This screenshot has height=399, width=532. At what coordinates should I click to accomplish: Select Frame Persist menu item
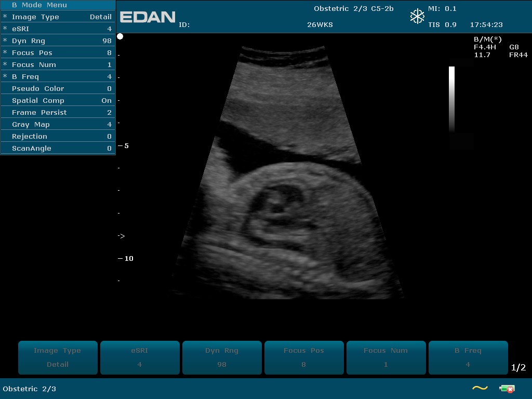58,113
